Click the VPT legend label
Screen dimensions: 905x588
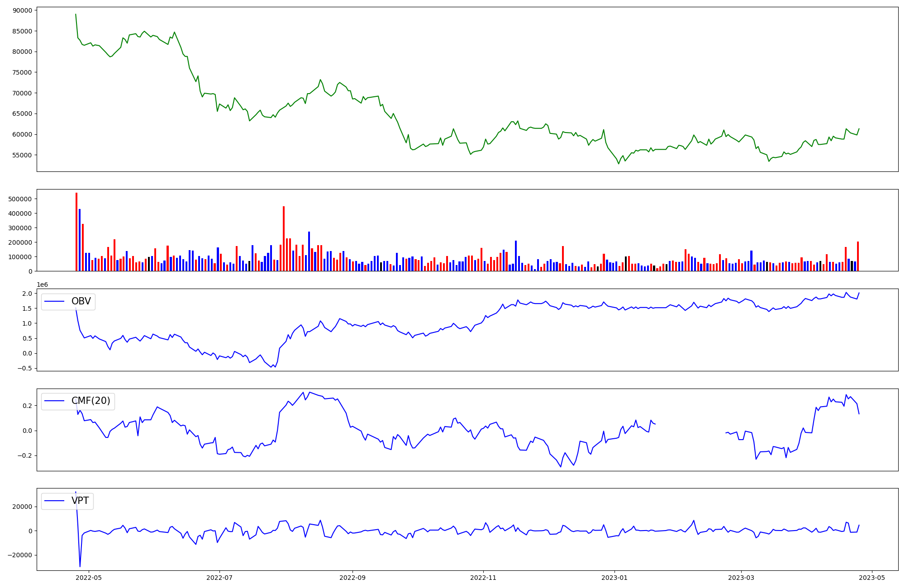click(80, 501)
